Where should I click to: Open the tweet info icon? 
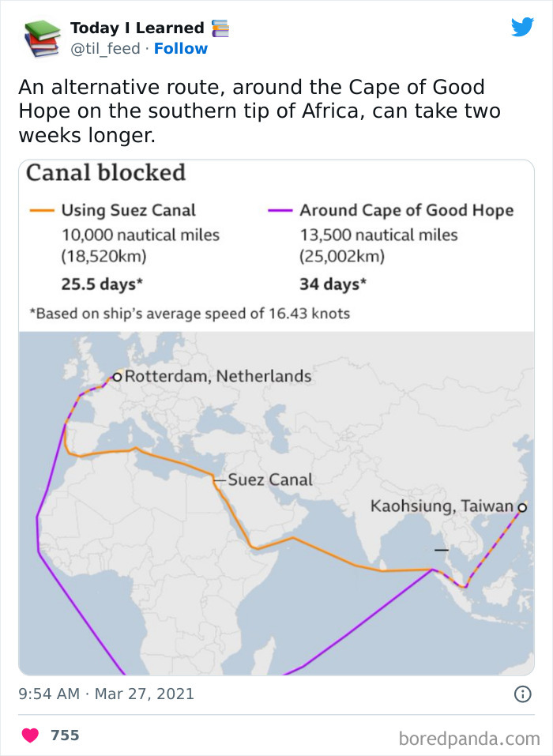(522, 694)
